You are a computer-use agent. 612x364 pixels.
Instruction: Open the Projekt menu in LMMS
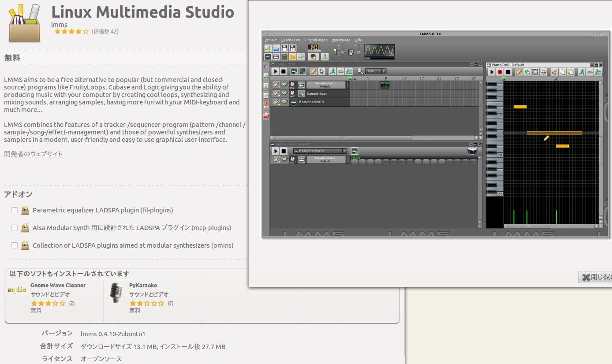(x=271, y=40)
